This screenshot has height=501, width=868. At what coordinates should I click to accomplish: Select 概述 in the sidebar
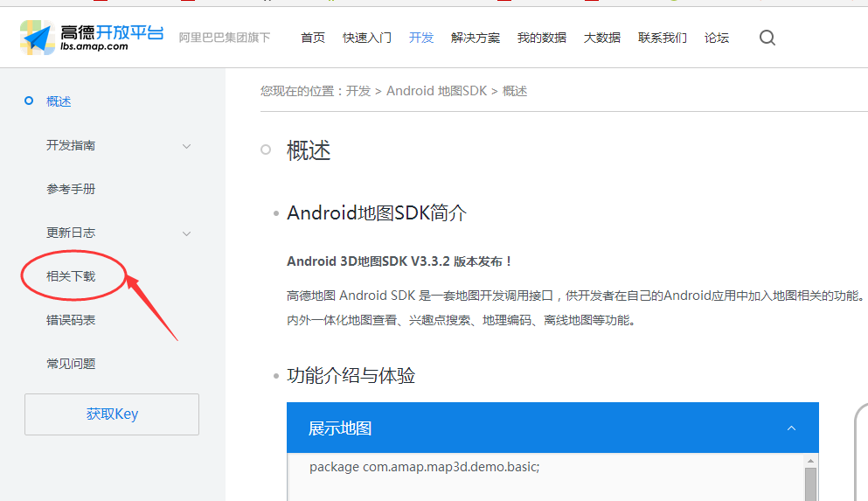[x=59, y=101]
